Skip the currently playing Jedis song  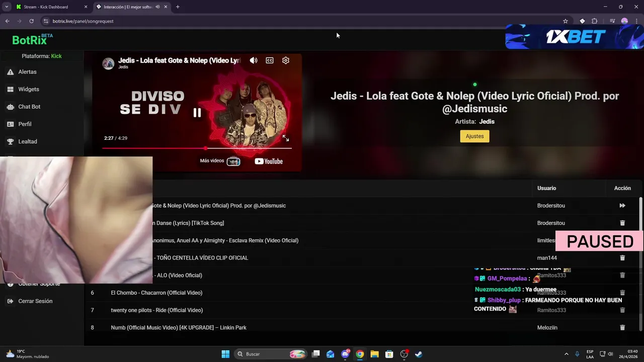tap(622, 206)
